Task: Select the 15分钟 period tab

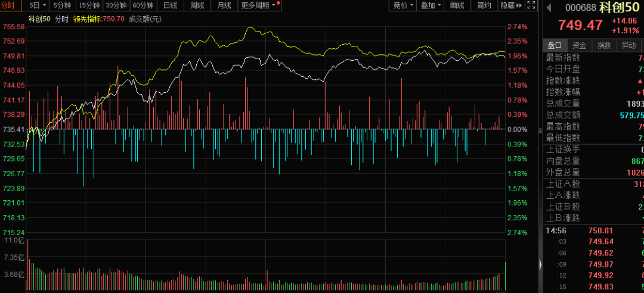Action: pyautogui.click(x=89, y=5)
